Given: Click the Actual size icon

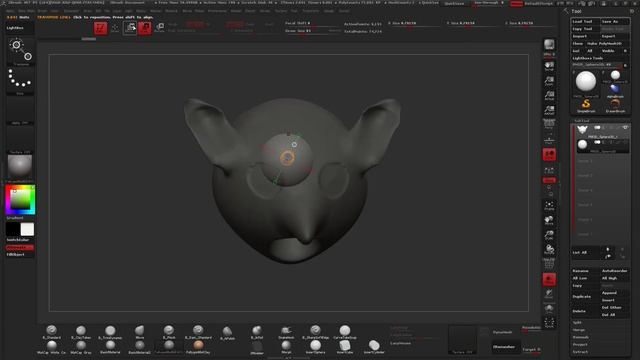Looking at the screenshot, I should coord(549,96).
